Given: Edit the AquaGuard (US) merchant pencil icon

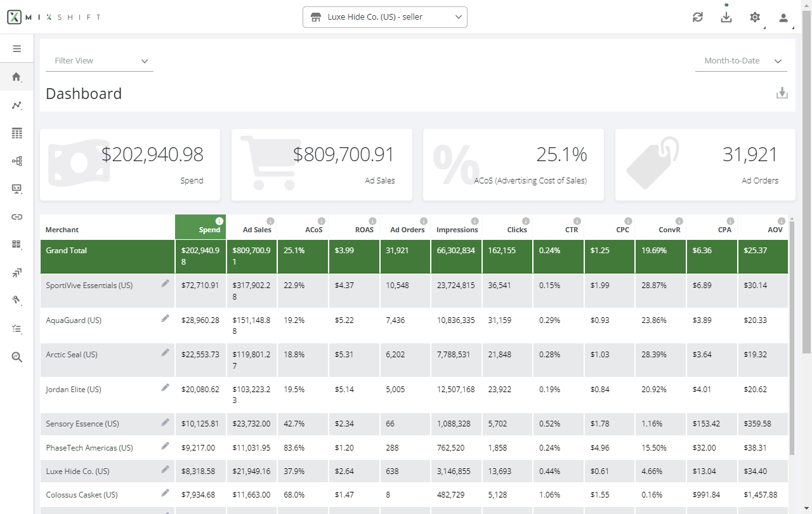Looking at the screenshot, I should tap(165, 319).
